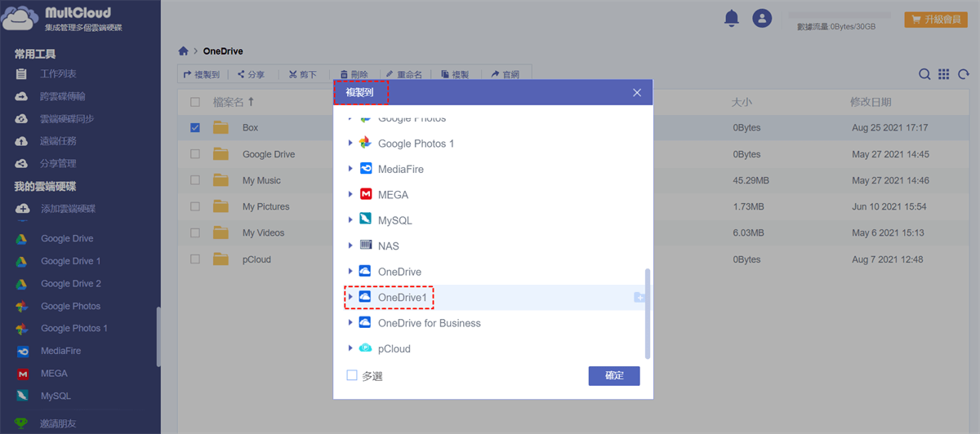Check the My Pictures folder checkbox
Image resolution: width=980 pixels, height=434 pixels.
click(194, 206)
